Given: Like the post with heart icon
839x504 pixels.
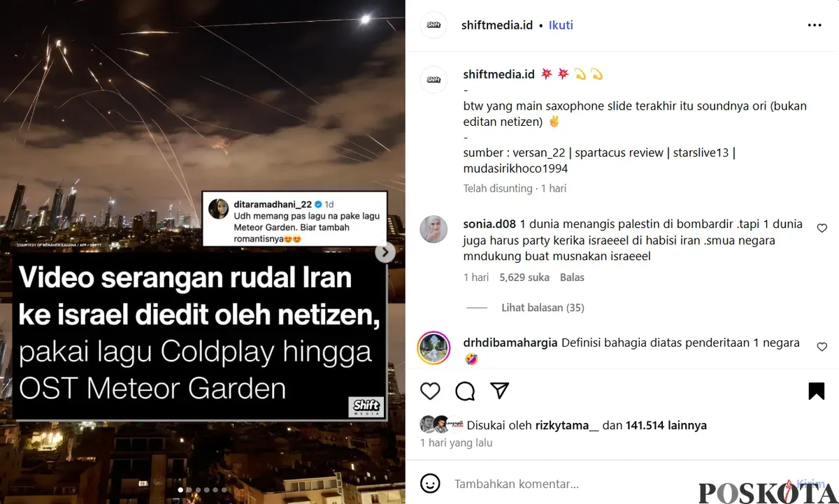Looking at the screenshot, I should coord(430,391).
